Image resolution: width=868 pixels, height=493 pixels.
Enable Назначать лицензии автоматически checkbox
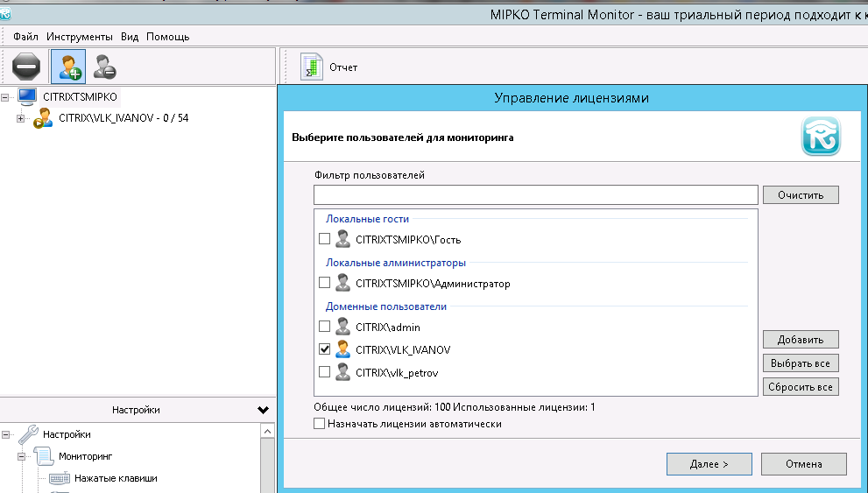pyautogui.click(x=320, y=424)
